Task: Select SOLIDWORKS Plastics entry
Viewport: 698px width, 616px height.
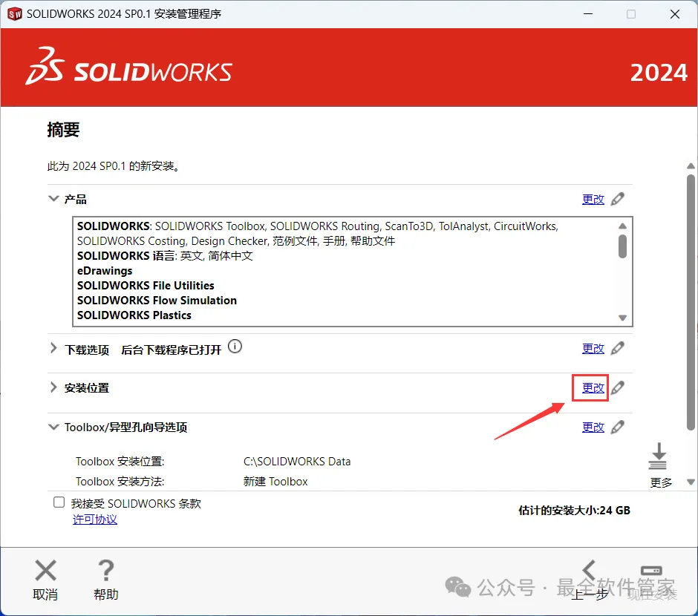Action: point(134,315)
